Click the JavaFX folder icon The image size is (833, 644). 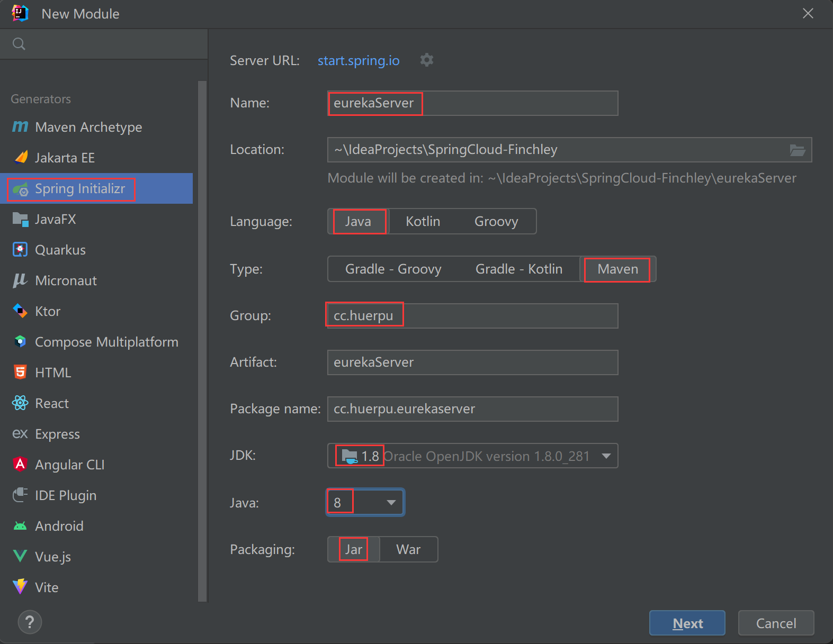[20, 219]
